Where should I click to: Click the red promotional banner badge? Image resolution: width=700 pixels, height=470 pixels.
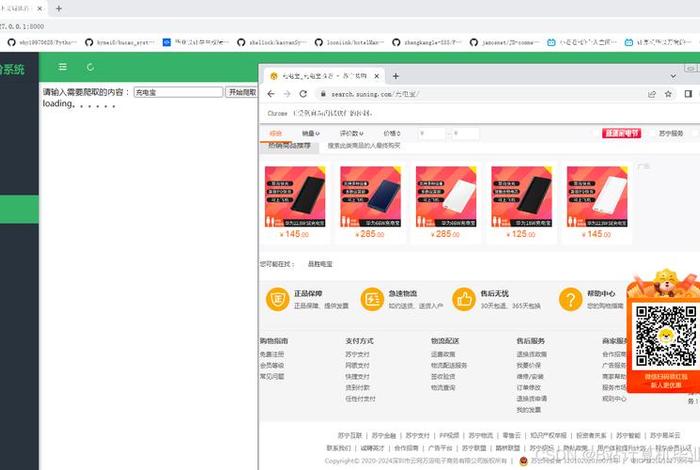[x=621, y=133]
